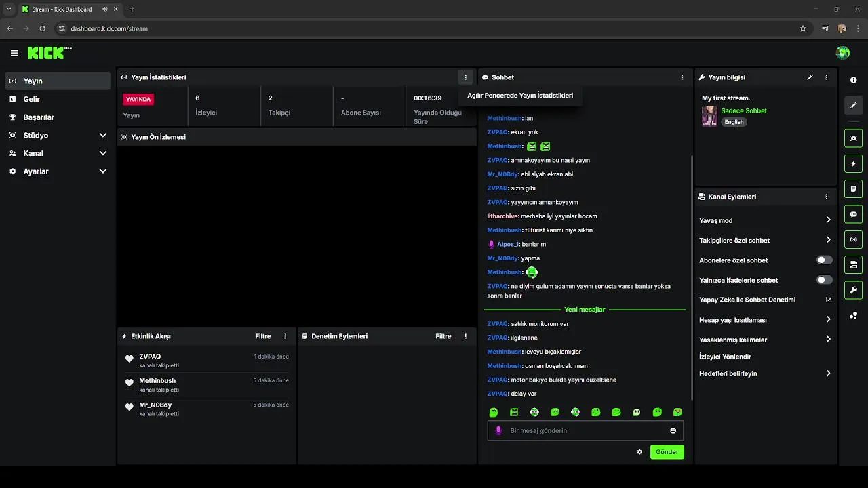Toggle the wrench stream-info widget icon in sidebar
The height and width of the screenshot is (488, 868).
click(x=853, y=290)
